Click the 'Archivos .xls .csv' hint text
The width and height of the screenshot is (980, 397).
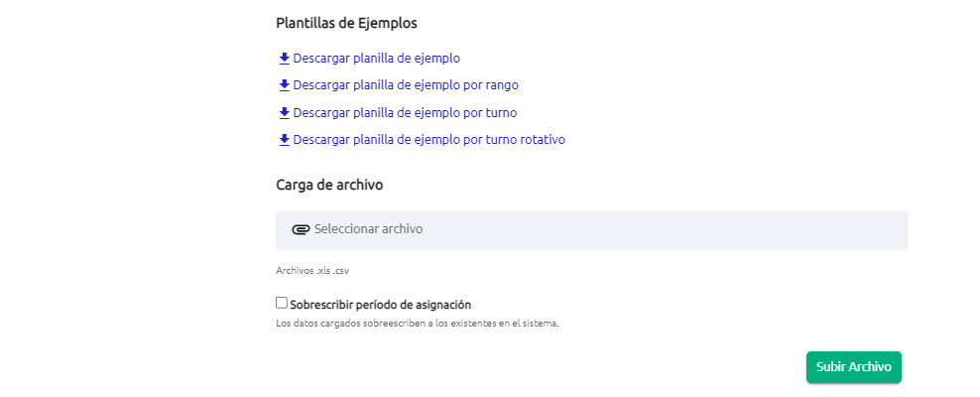pyautogui.click(x=312, y=271)
